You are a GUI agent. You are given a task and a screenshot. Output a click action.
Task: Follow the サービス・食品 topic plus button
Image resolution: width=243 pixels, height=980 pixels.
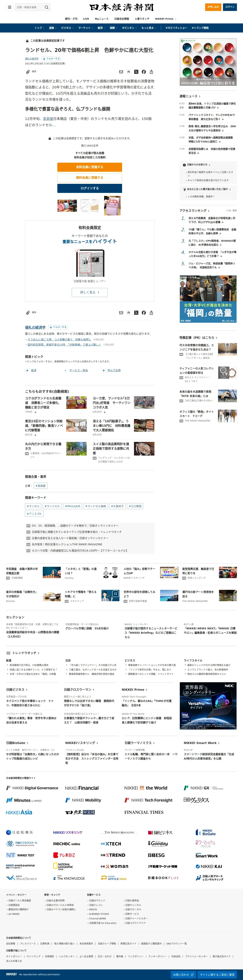pos(65,370)
